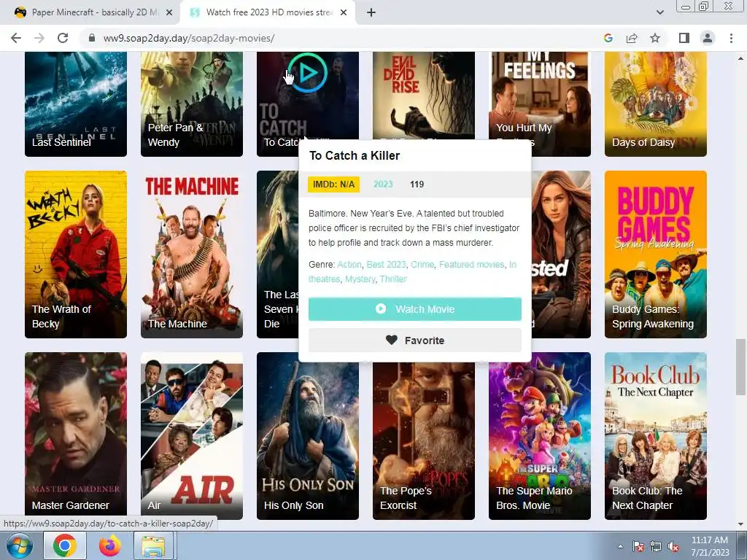747x560 pixels.
Task: Go forward with the browser arrow
Action: (x=39, y=38)
